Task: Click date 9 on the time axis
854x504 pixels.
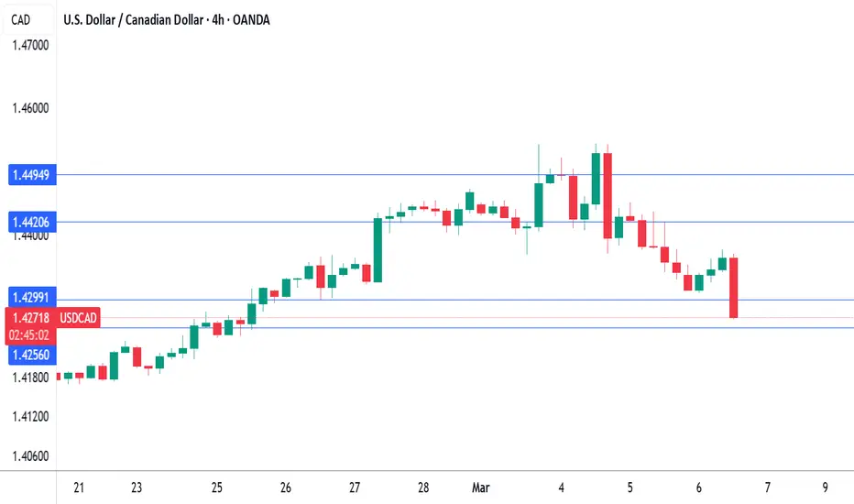Action: click(825, 488)
